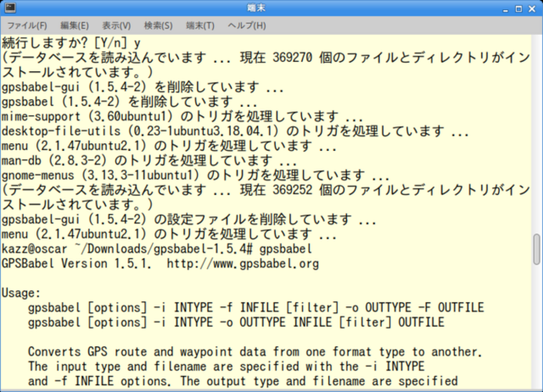This screenshot has height=392, width=543.
Task: Click the 'Usage:' line
Action: coord(21,294)
